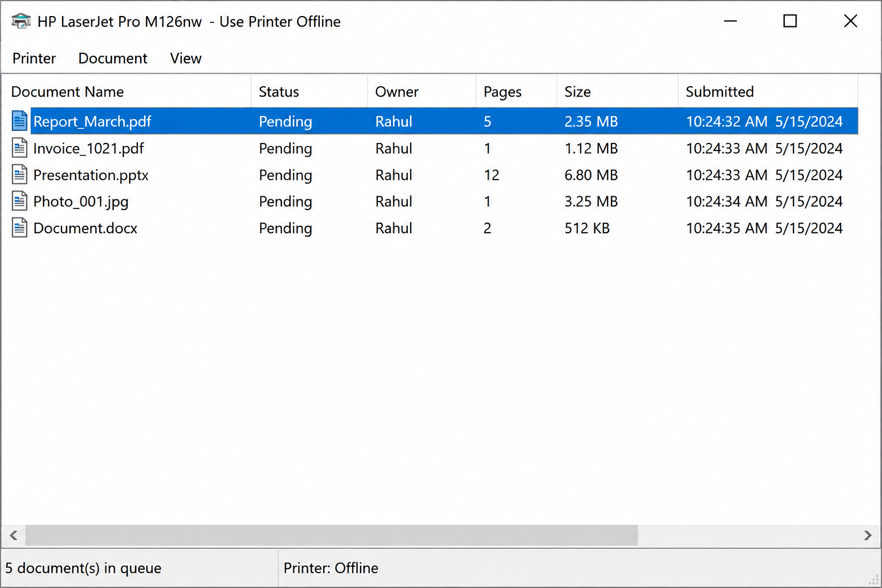882x588 pixels.
Task: Click the 3.25 MB size cell
Action: pyautogui.click(x=591, y=202)
